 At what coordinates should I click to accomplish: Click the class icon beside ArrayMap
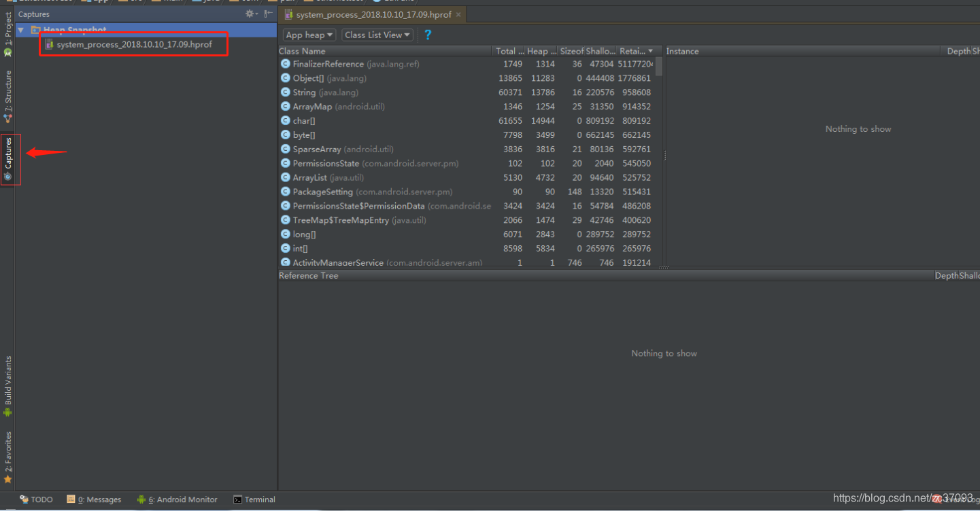285,107
